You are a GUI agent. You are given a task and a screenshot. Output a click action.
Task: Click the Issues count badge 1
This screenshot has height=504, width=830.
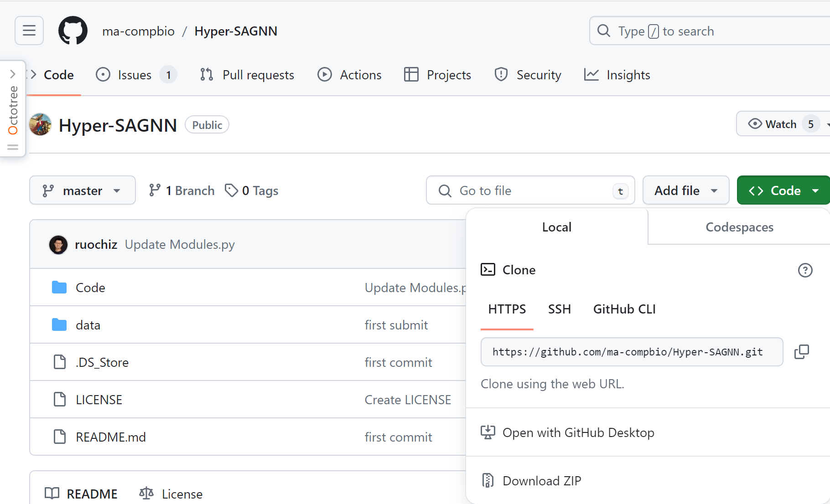[168, 75]
